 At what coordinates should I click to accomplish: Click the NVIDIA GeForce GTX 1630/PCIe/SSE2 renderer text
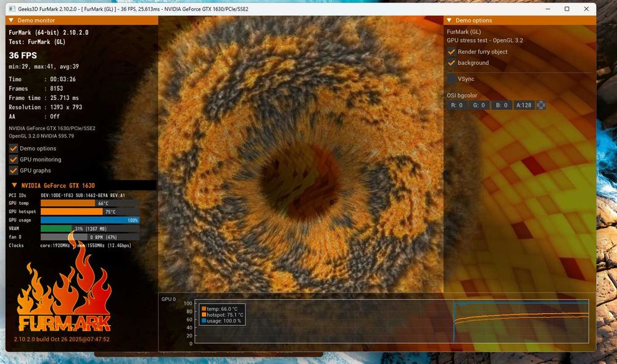[52, 128]
